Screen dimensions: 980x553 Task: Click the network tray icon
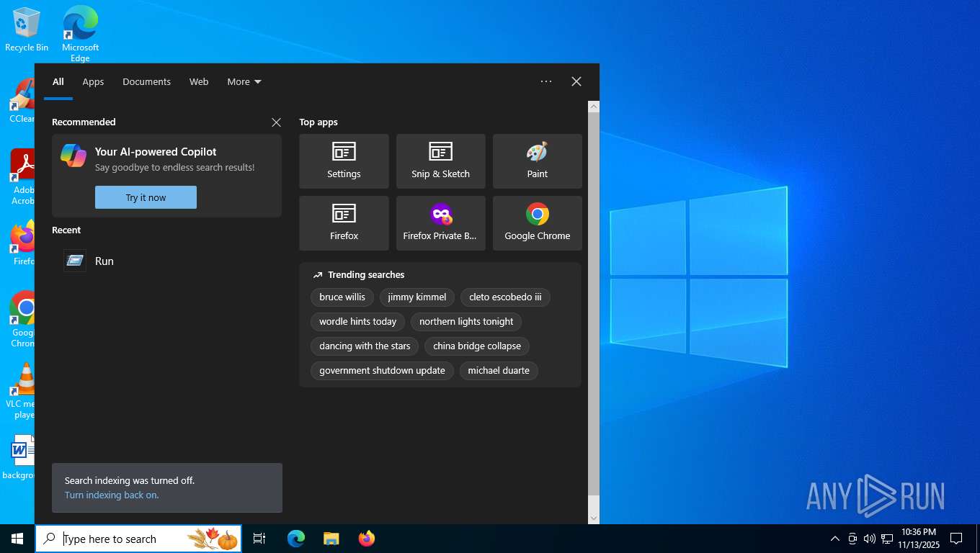(887, 539)
